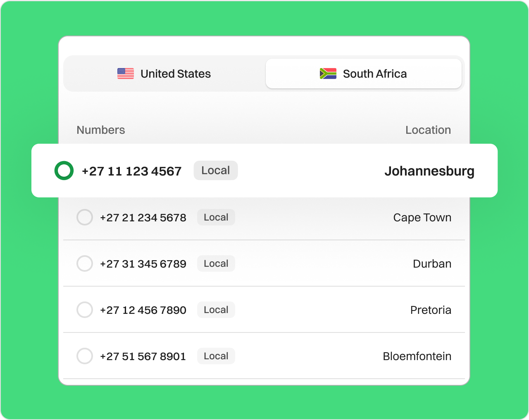The width and height of the screenshot is (529, 420).
Task: Click the Local badge on Durban row
Action: click(216, 263)
